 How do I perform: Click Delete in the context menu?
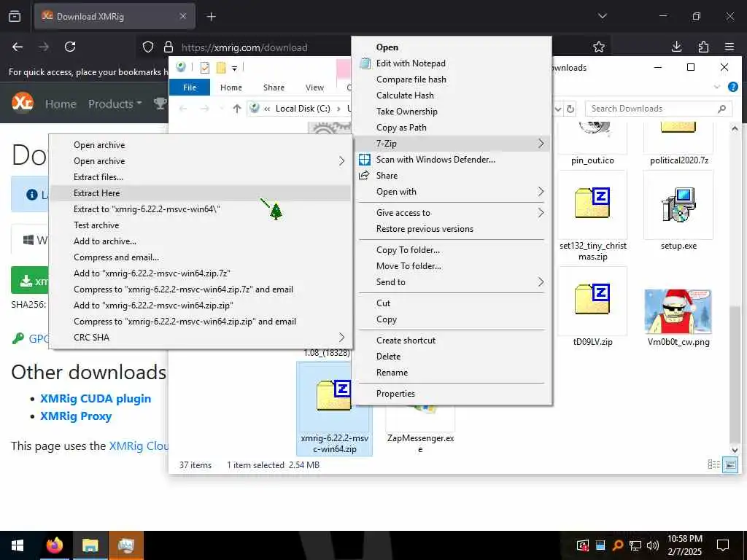tap(452, 356)
